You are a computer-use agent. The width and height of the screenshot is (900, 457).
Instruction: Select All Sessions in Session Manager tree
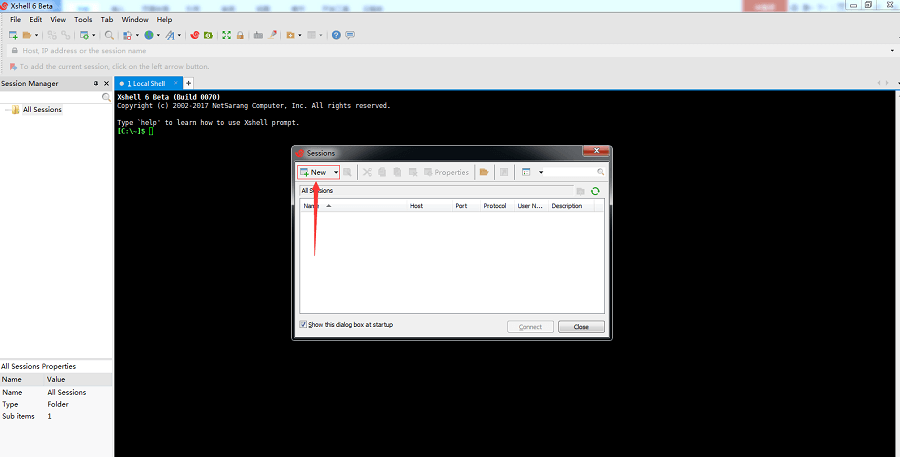click(x=42, y=109)
